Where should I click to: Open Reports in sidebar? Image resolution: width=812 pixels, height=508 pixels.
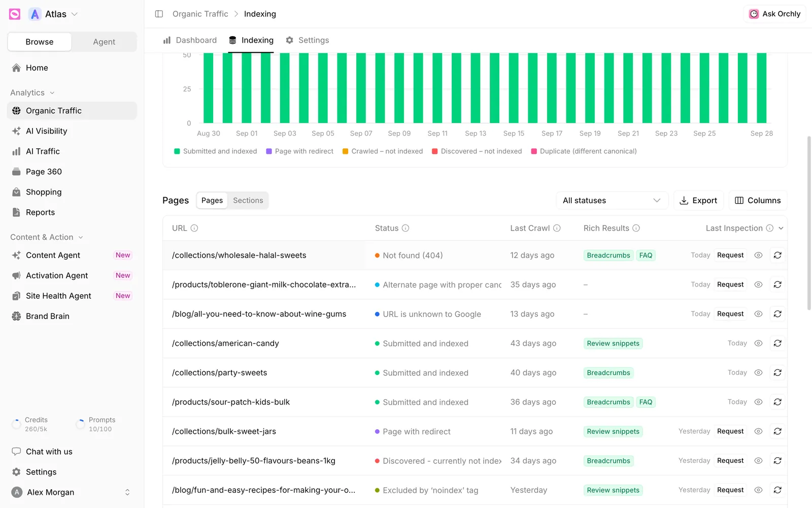[x=72, y=212]
